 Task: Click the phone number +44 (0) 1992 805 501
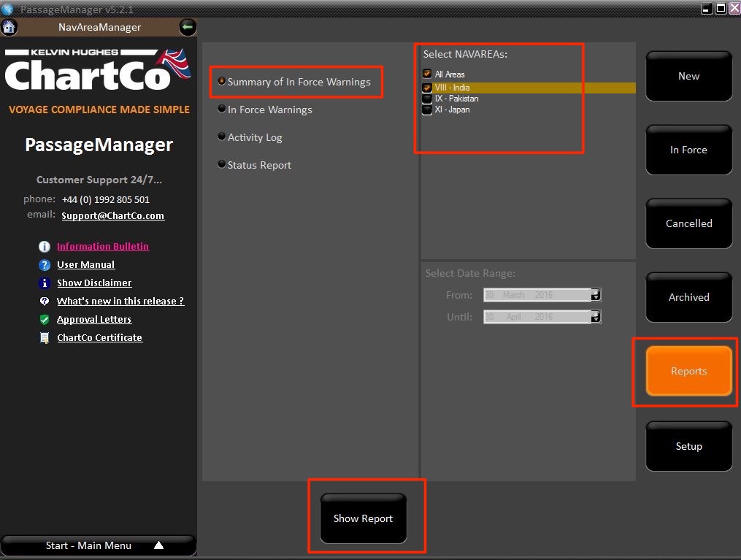point(105,200)
